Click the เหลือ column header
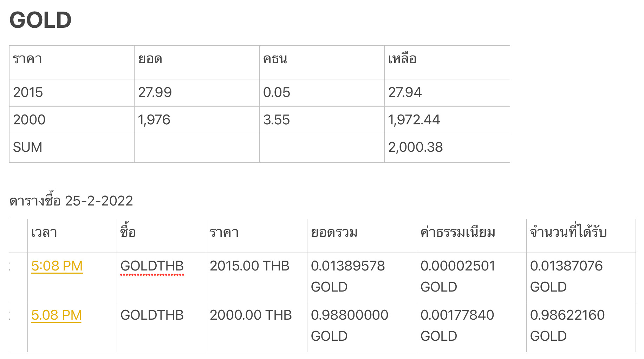The image size is (644, 359). click(402, 59)
